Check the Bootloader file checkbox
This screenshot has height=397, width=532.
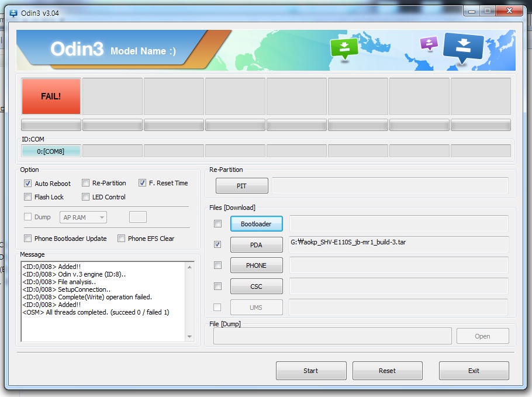(217, 223)
